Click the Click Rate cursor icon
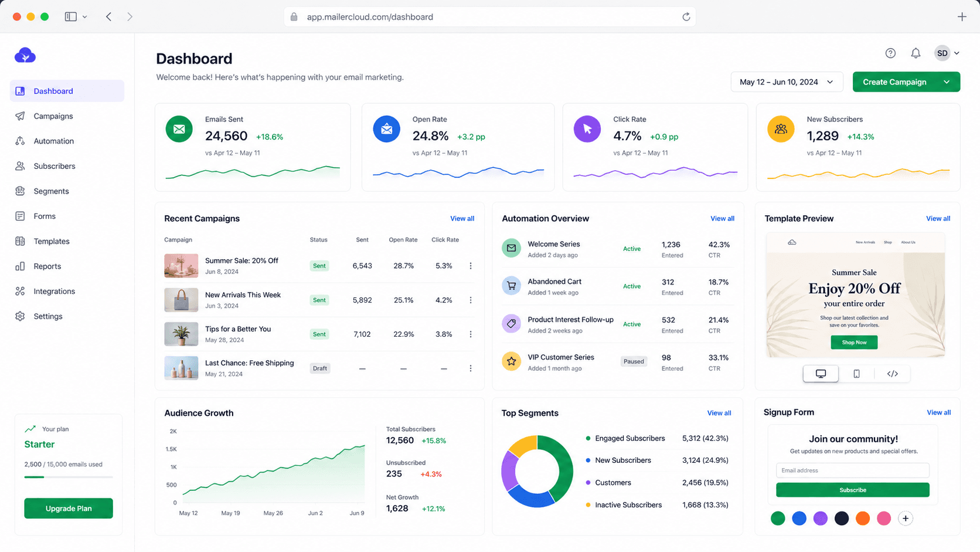 pos(587,129)
